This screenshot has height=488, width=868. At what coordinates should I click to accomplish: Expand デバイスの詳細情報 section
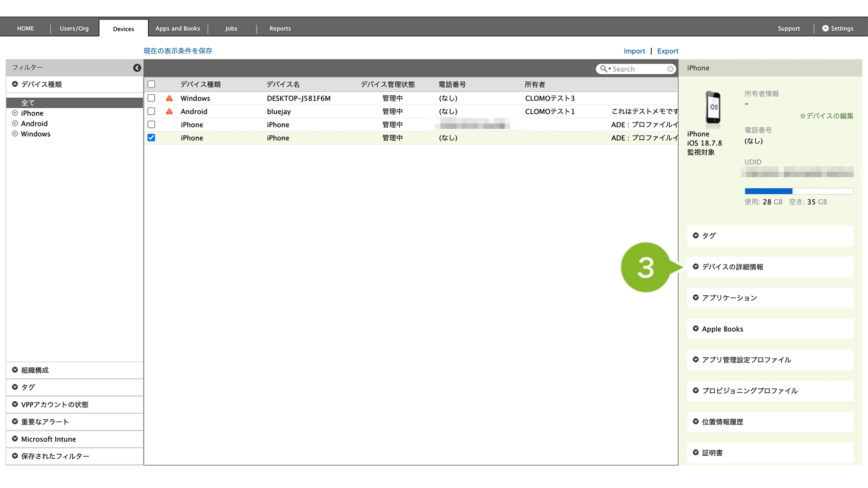click(x=770, y=267)
